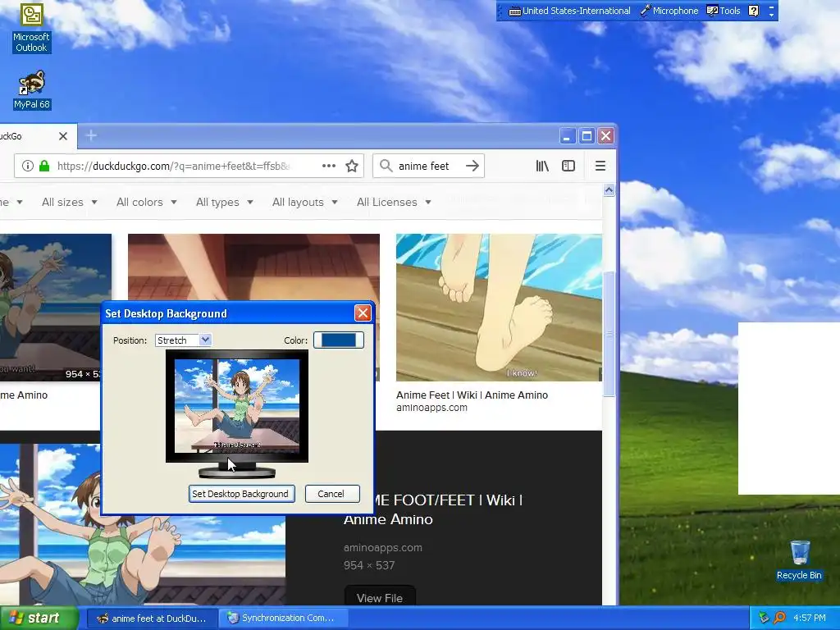Open Microsoft Outlook desktop shortcut
This screenshot has height=630, width=840.
pyautogui.click(x=31, y=28)
